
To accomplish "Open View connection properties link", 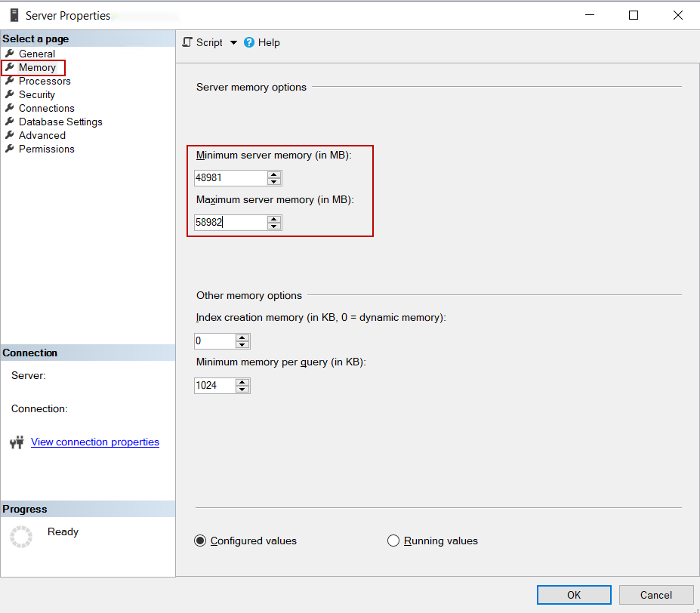I will (x=95, y=442).
